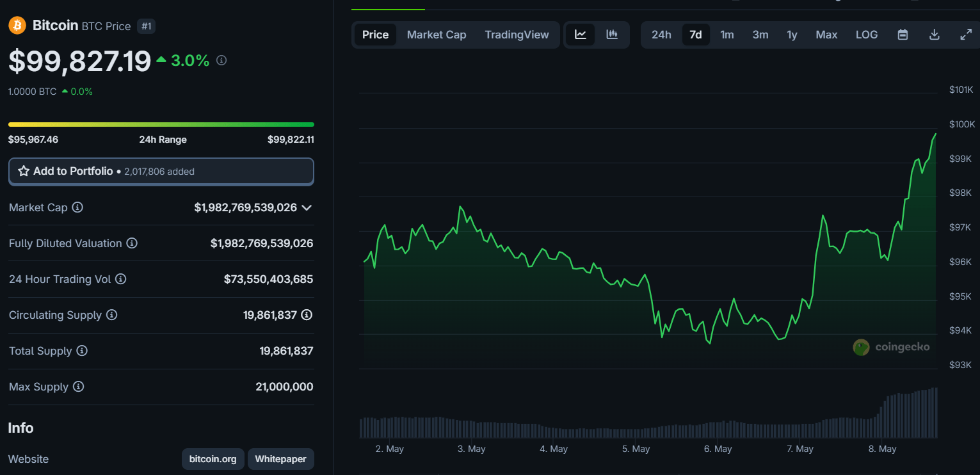The width and height of the screenshot is (980, 475).
Task: Download chart data icon
Action: coord(935,35)
